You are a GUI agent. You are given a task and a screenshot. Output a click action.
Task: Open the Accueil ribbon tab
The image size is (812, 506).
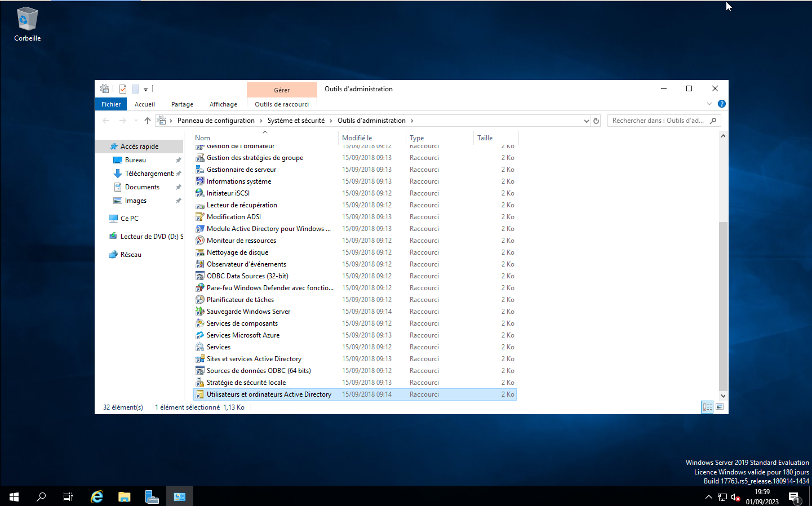click(x=145, y=104)
